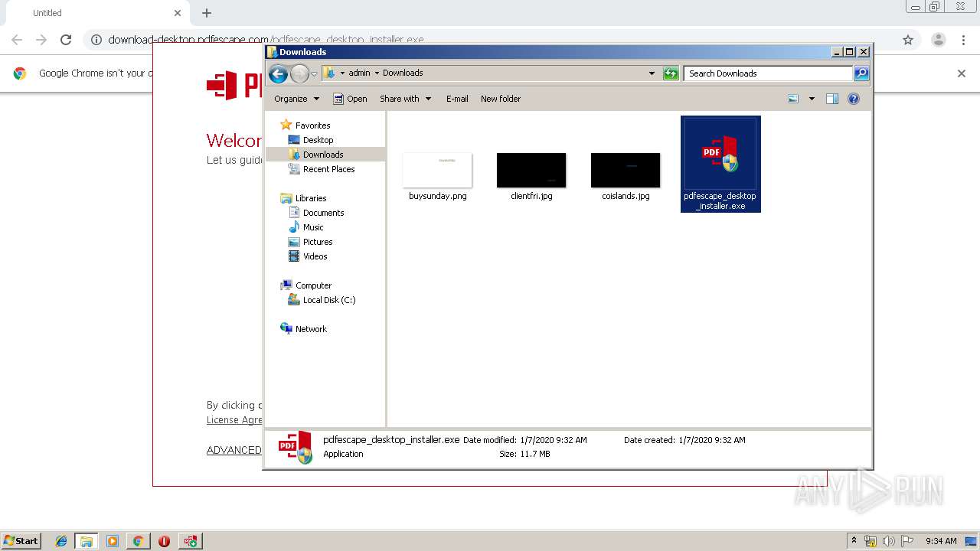Open the Start menu
The height and width of the screenshot is (551, 980).
point(21,540)
